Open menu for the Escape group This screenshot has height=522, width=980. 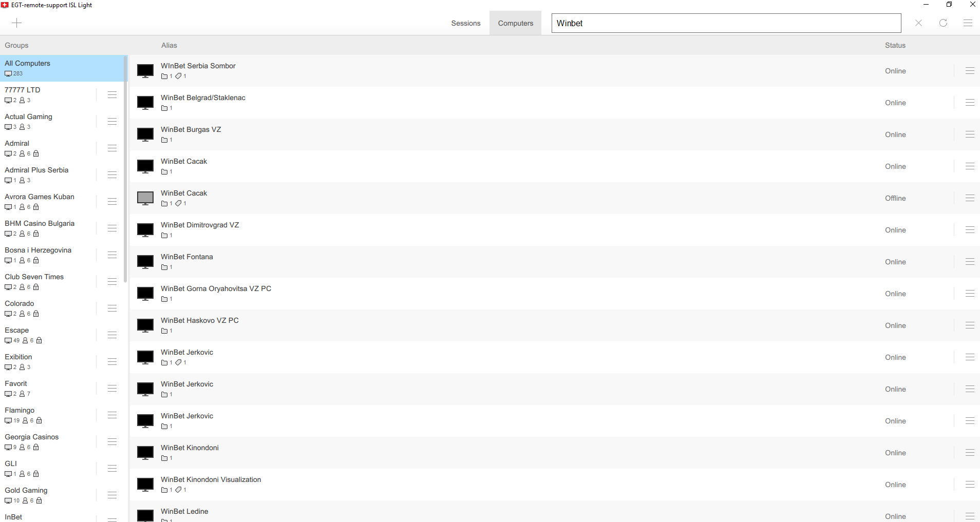112,335
